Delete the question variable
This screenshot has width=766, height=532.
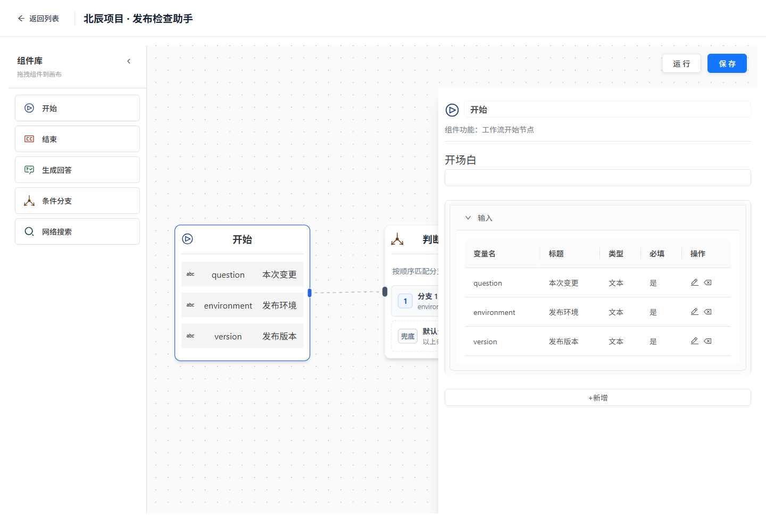point(708,282)
